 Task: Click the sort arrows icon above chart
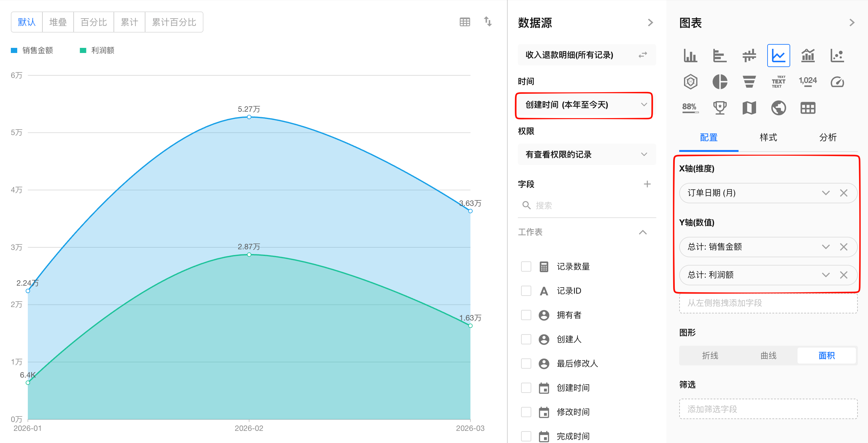[x=488, y=22]
